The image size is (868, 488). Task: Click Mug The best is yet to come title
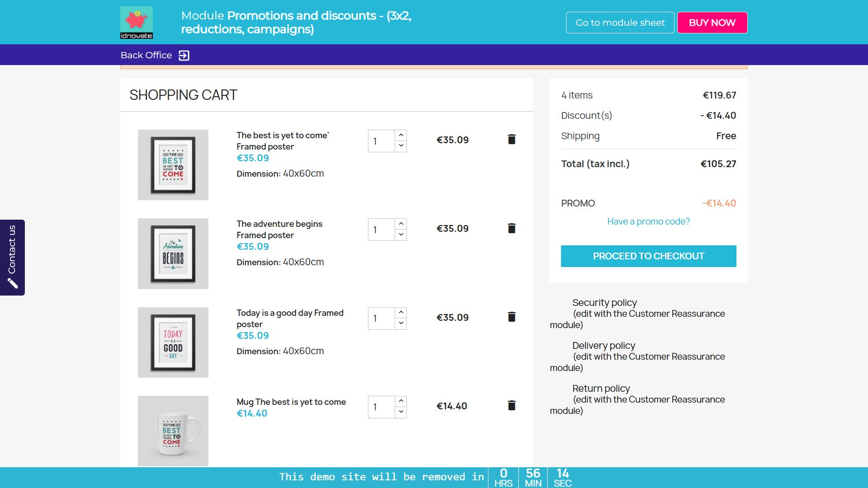[291, 402]
